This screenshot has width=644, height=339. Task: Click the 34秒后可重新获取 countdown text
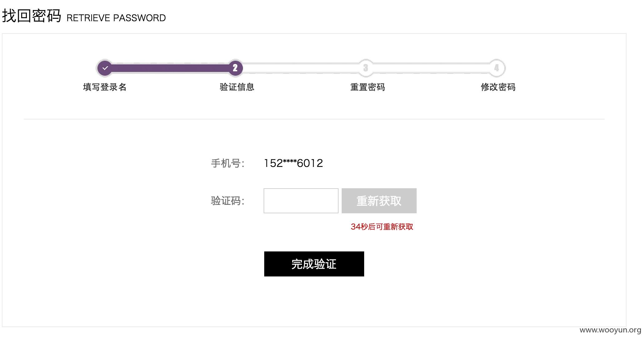382,227
